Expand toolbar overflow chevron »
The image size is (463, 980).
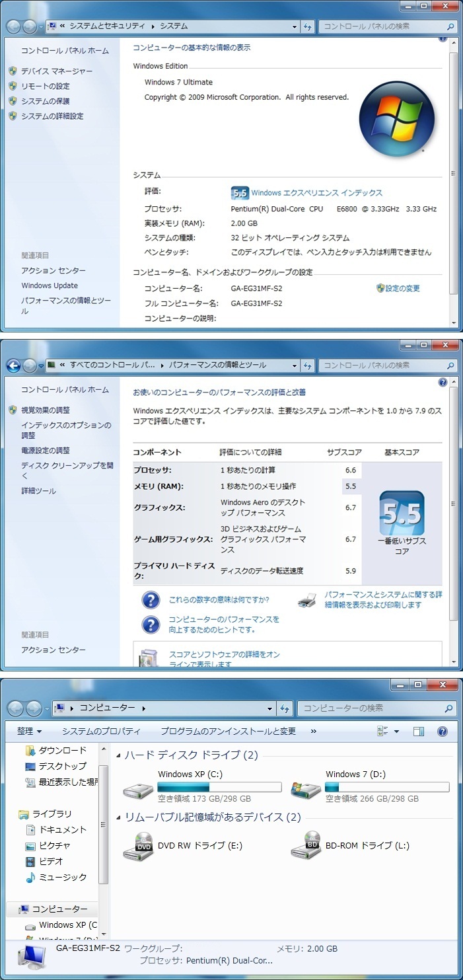point(313,732)
